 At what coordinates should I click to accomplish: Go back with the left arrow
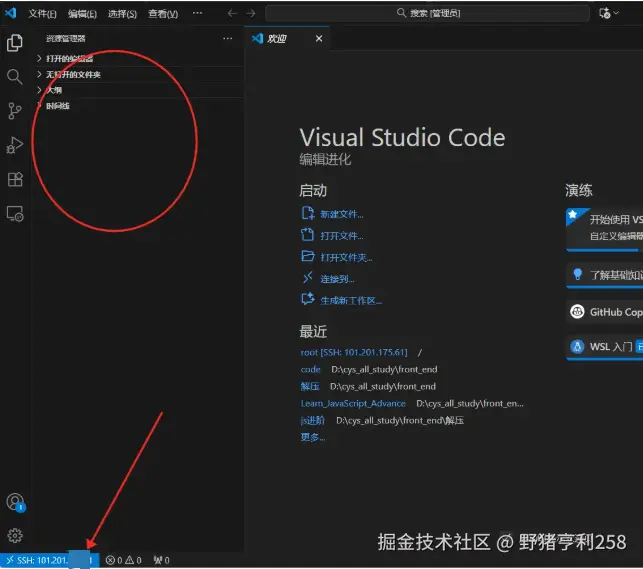(x=232, y=14)
